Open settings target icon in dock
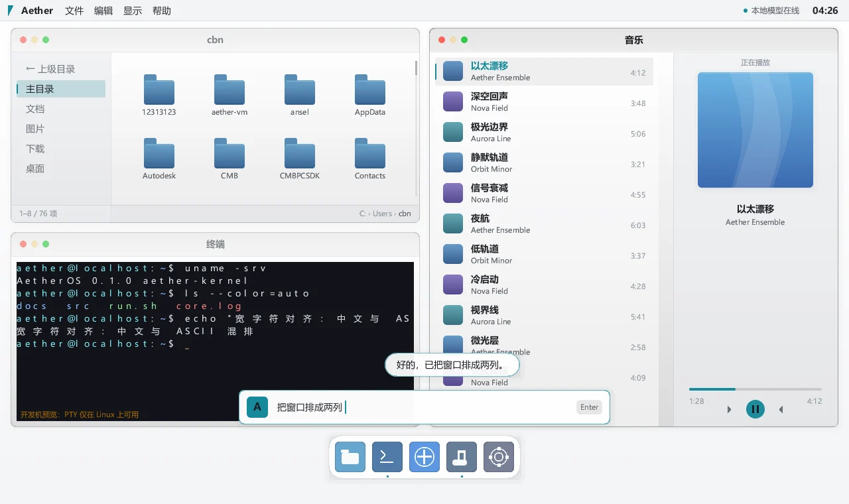 click(x=499, y=457)
